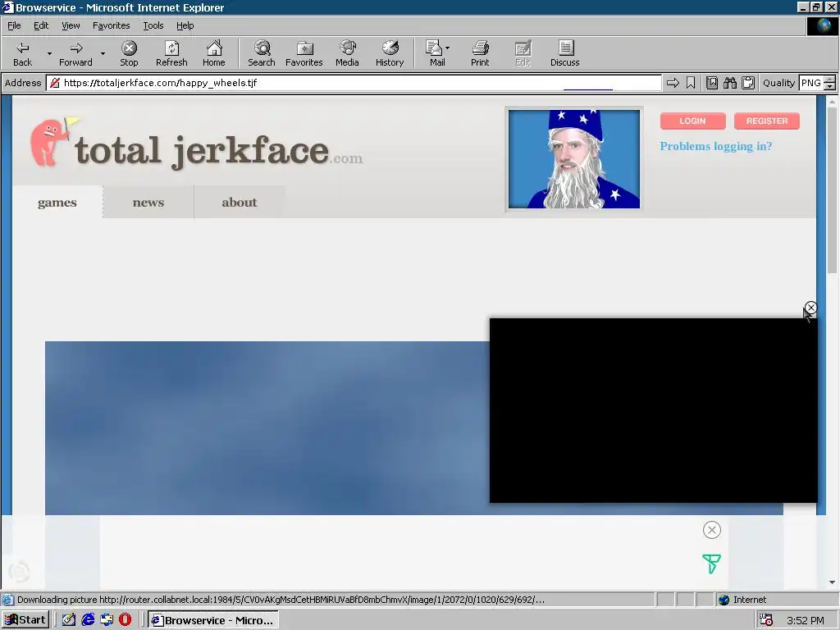The image size is (840, 630).
Task: Click the binoculars find icon
Action: coord(729,83)
